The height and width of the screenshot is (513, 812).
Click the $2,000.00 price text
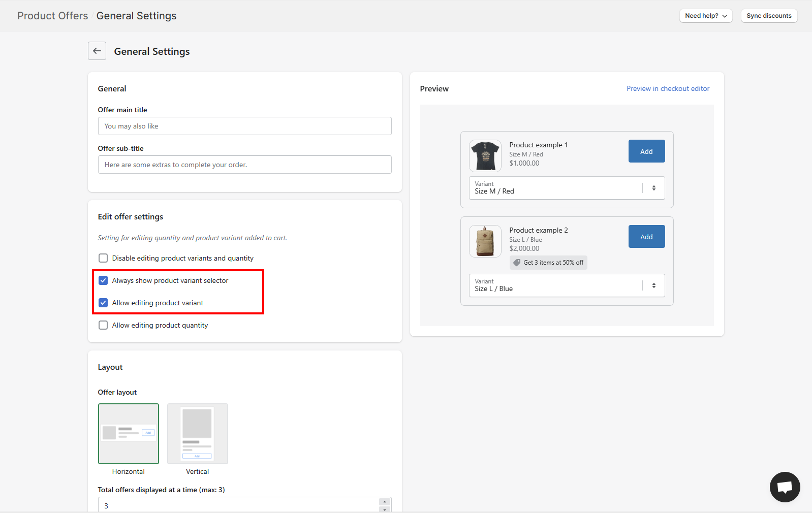(524, 248)
